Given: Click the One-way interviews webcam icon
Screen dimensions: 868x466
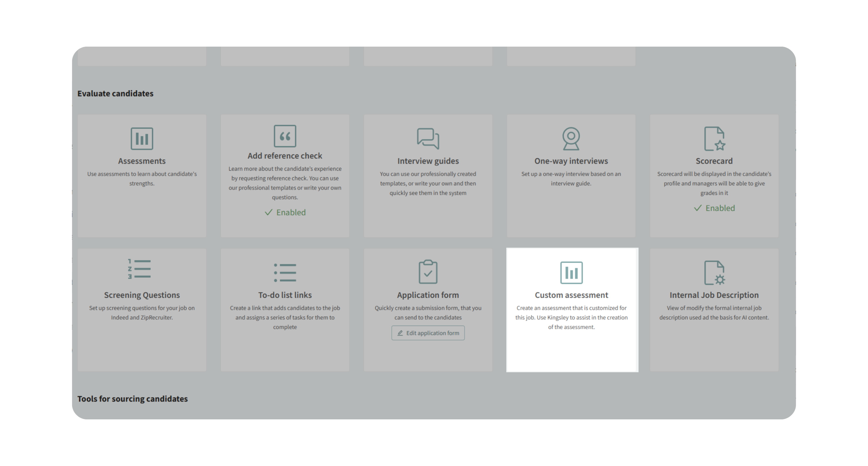Looking at the screenshot, I should tap(571, 138).
